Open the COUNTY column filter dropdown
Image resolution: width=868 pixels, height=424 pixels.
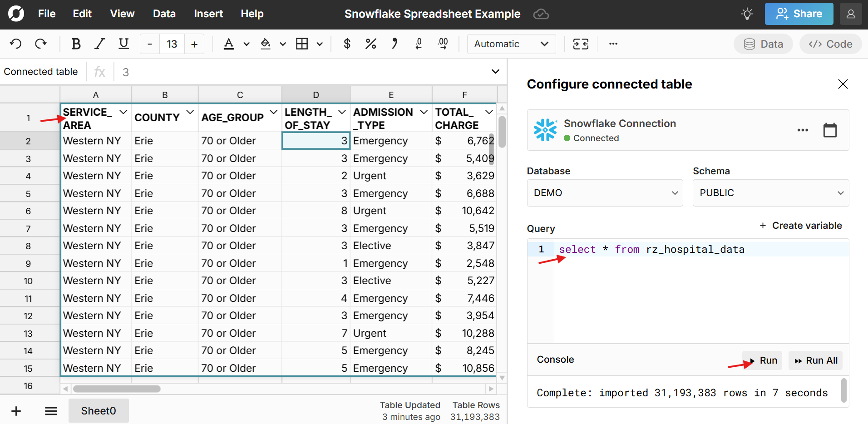[x=190, y=111]
